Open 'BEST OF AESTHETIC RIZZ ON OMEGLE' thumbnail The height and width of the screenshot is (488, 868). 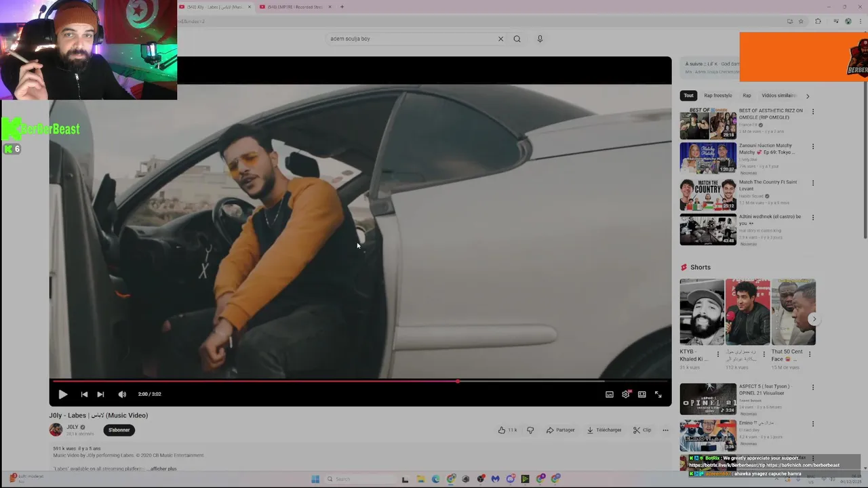pyautogui.click(x=708, y=123)
